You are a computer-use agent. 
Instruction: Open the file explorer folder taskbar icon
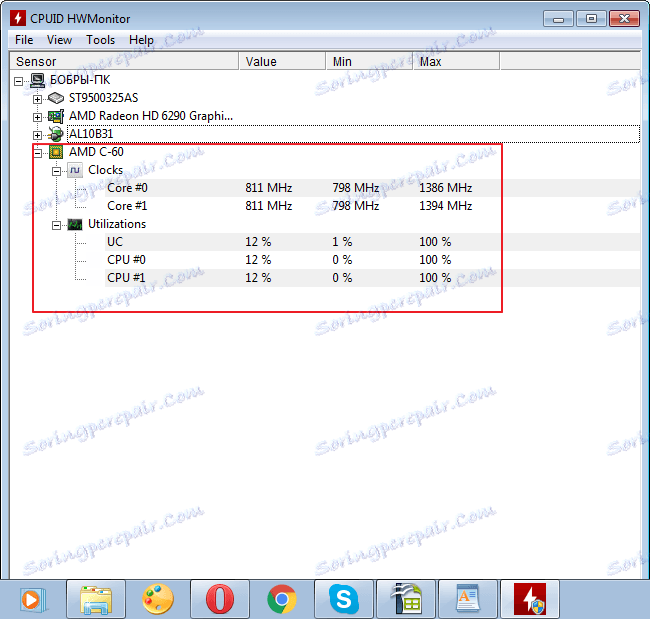tap(96, 600)
